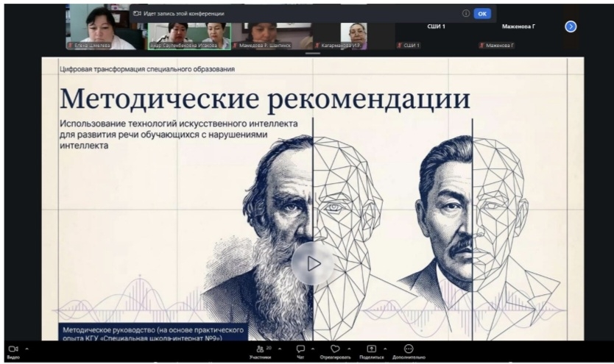Expand arrow next to Отреагировать

coord(348,349)
